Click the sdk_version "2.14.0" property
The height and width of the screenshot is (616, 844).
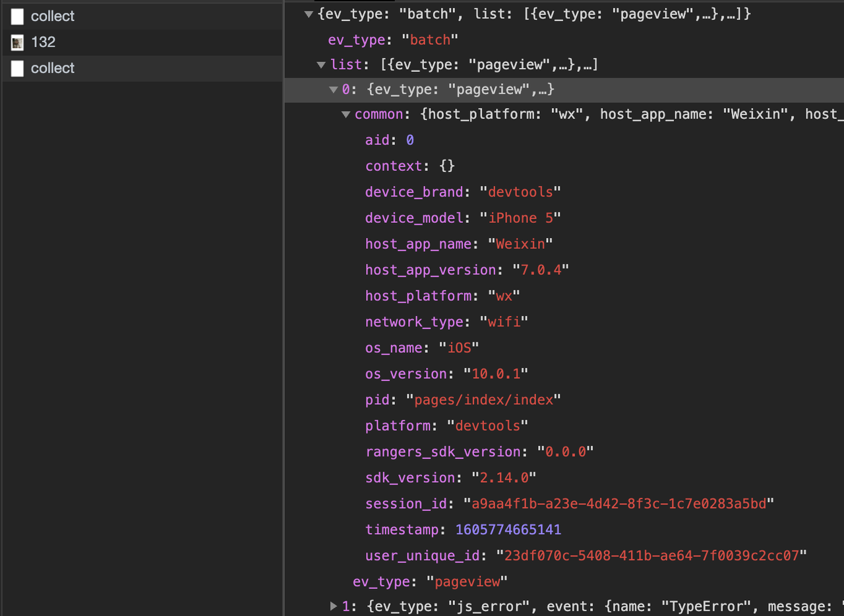click(451, 477)
